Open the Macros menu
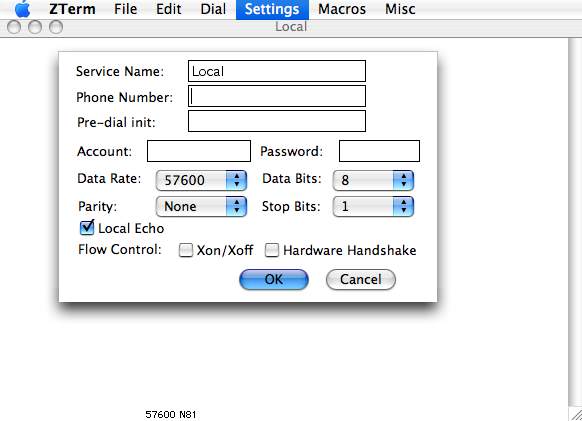Viewport: 582px width, 421px height. [342, 9]
